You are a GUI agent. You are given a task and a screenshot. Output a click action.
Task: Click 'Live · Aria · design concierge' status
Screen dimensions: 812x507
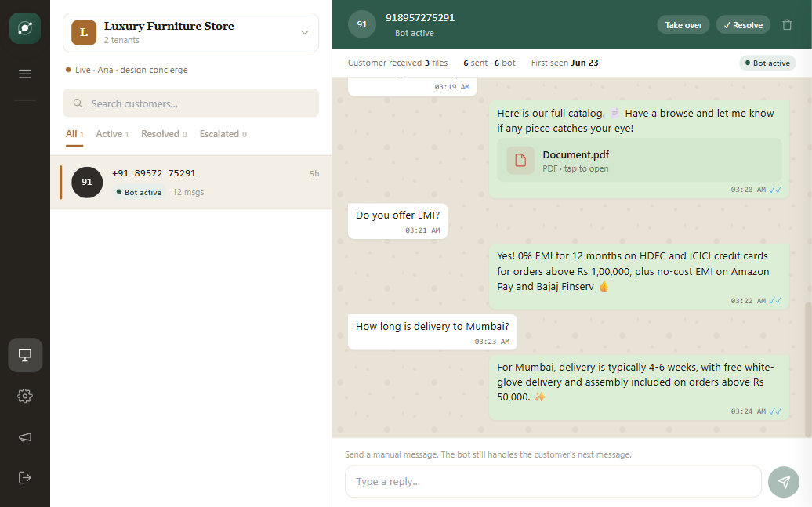127,70
